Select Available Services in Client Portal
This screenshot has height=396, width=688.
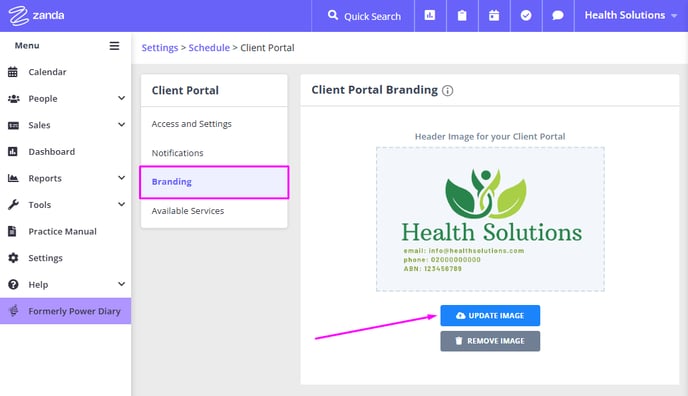click(x=188, y=211)
